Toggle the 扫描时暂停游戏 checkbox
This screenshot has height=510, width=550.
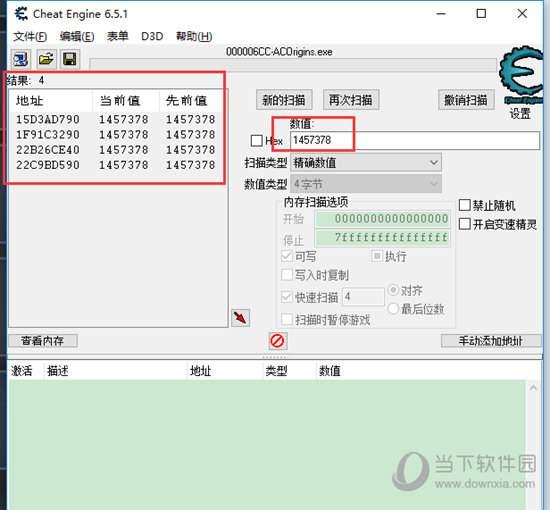click(x=287, y=320)
